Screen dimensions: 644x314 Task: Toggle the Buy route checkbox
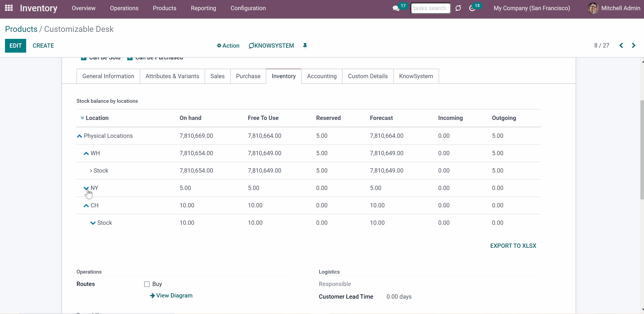(147, 284)
